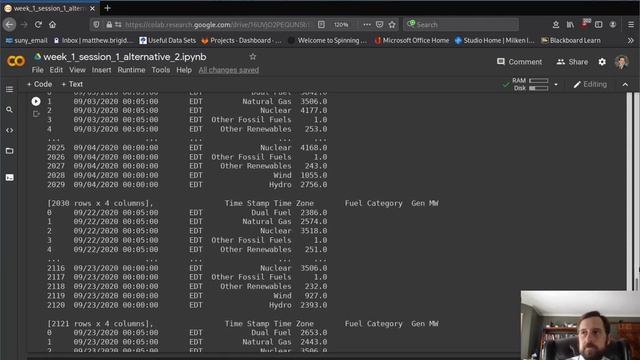Click the Hydro 2756.0 row
The height and width of the screenshot is (360, 640).
click(x=187, y=184)
